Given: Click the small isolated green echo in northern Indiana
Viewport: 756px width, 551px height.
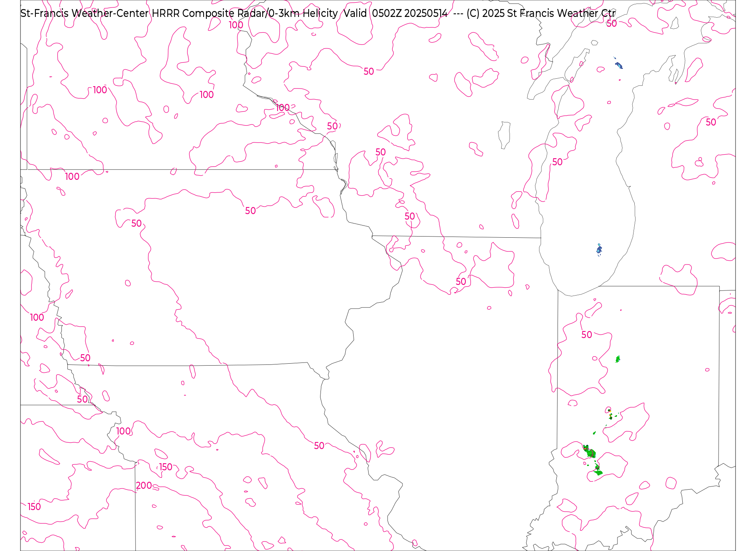Looking at the screenshot, I should point(618,359).
